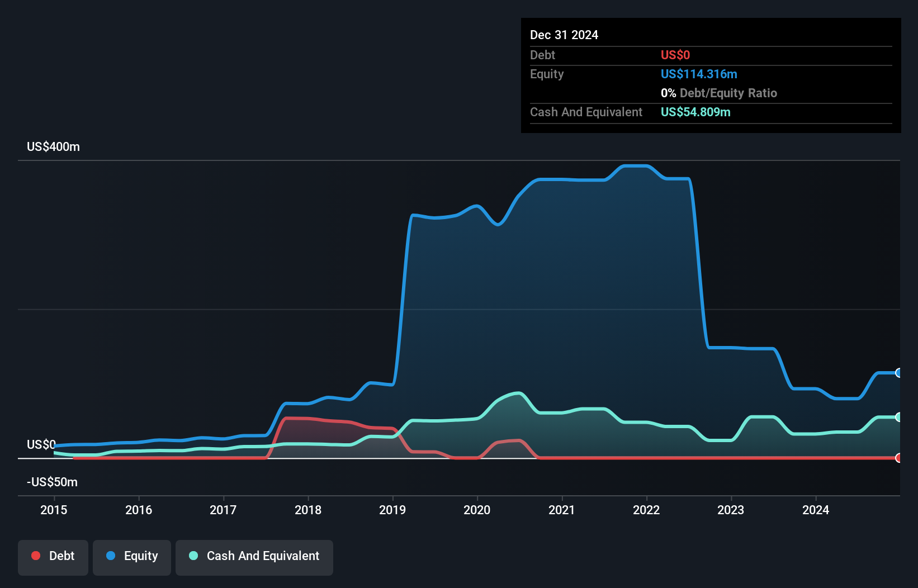Toggle the Cash And Equivalent legend button
The height and width of the screenshot is (588, 918).
pyautogui.click(x=254, y=557)
